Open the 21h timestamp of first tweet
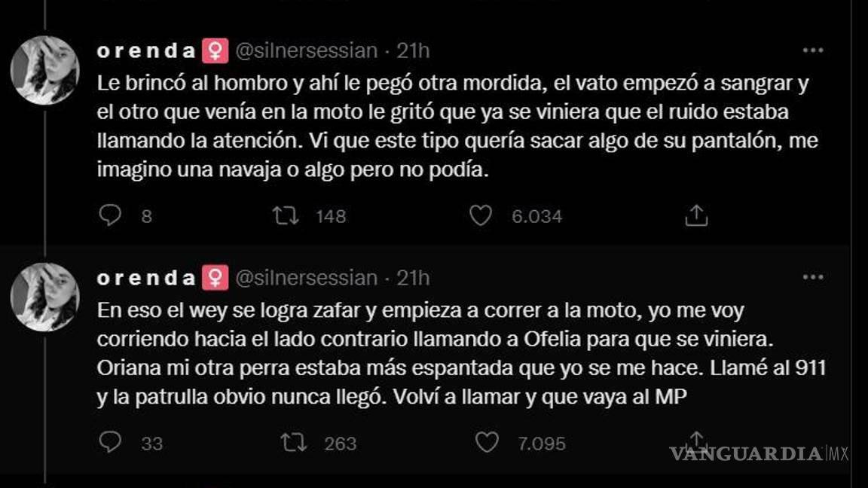Screen dimensions: 868x488 click(x=413, y=50)
